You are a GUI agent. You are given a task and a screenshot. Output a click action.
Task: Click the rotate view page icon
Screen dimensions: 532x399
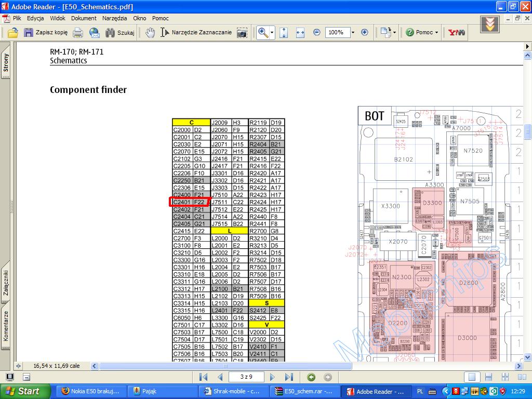pos(386,33)
